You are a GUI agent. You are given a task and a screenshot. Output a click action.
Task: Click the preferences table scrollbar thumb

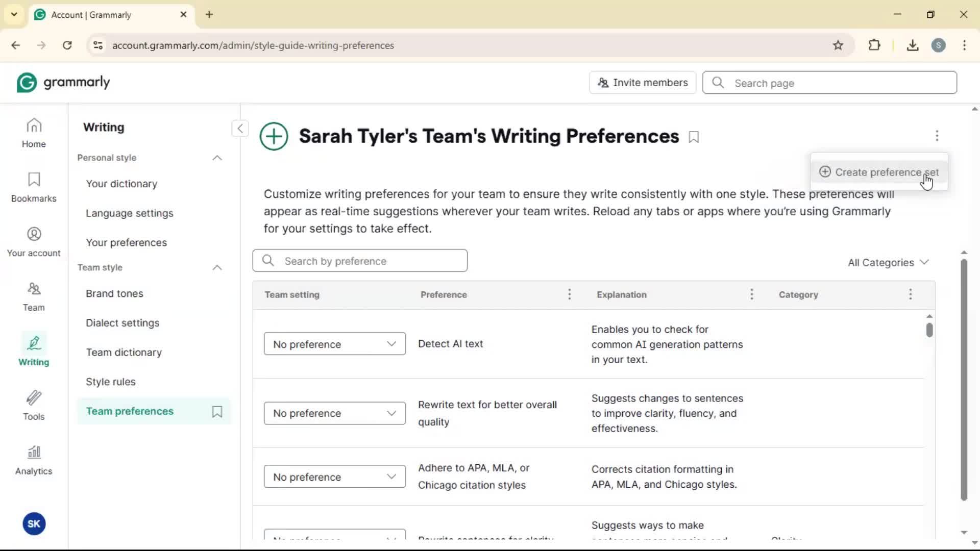[929, 330]
